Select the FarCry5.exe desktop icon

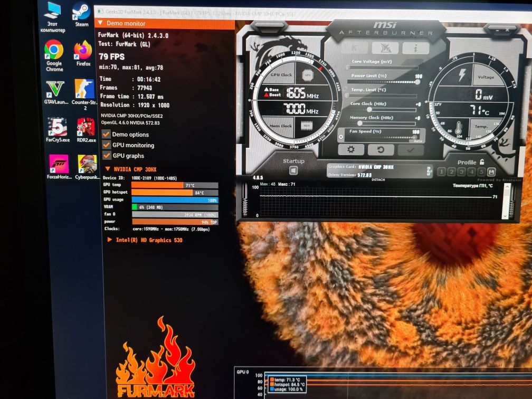tap(58, 130)
